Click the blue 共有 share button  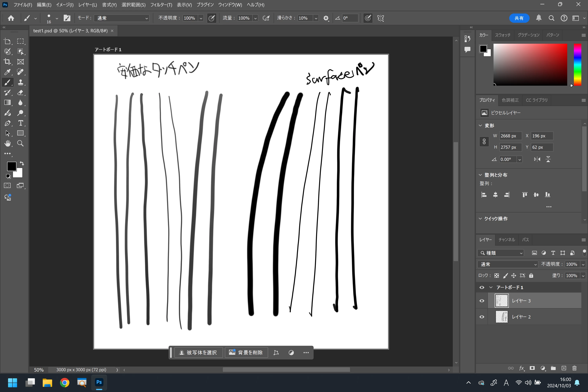[x=519, y=18]
